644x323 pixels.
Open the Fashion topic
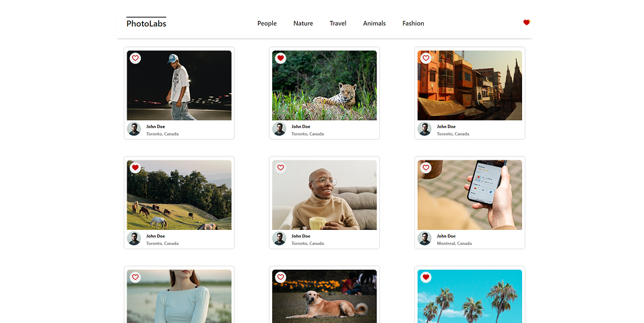[413, 24]
